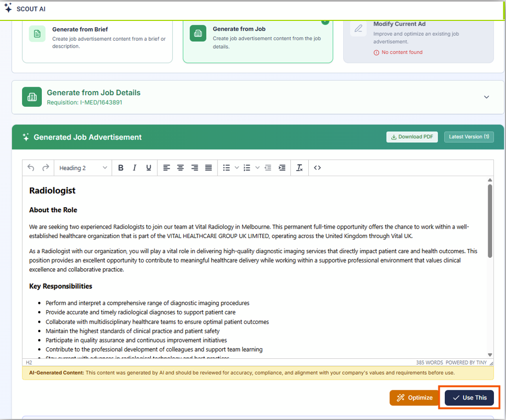Click the Download PDF button
The width and height of the screenshot is (506, 420).
point(412,137)
